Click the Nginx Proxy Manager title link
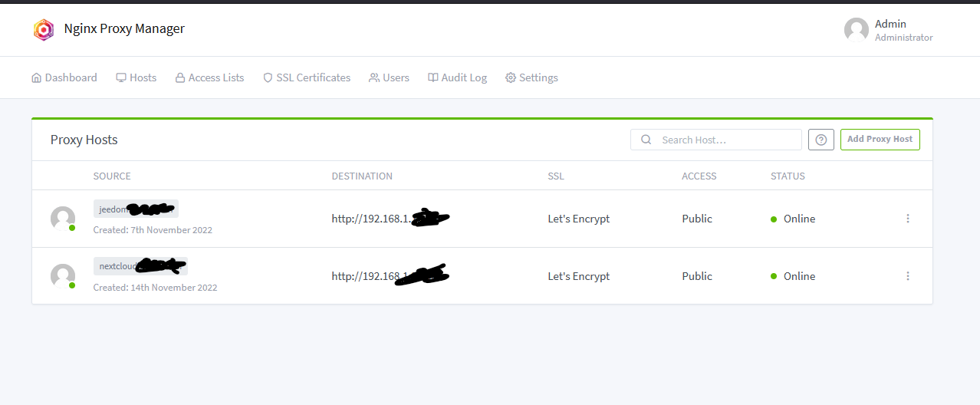Viewport: 980px width, 405px height. (x=124, y=29)
